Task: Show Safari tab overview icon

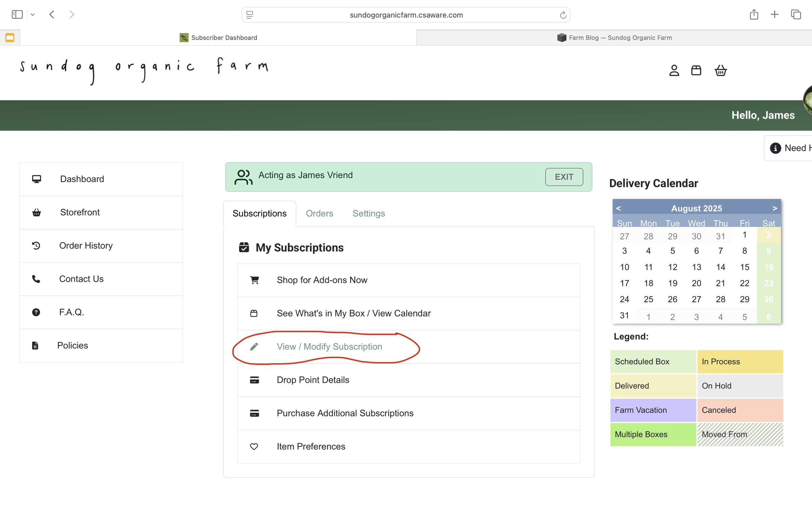Action: (x=796, y=14)
